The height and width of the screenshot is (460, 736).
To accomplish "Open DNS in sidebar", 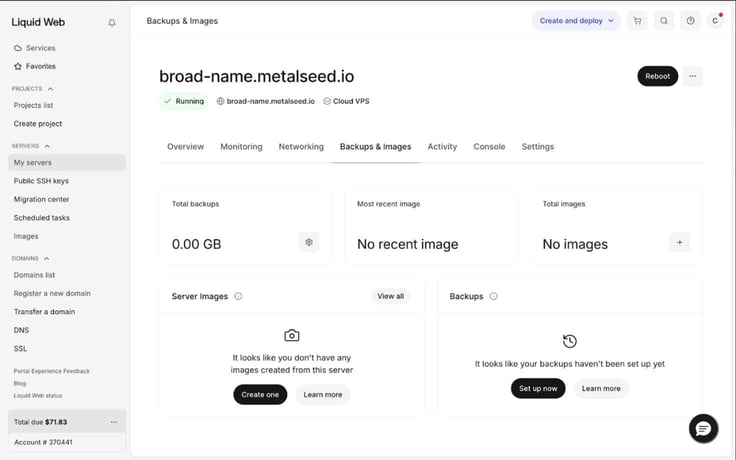I will coord(21,330).
